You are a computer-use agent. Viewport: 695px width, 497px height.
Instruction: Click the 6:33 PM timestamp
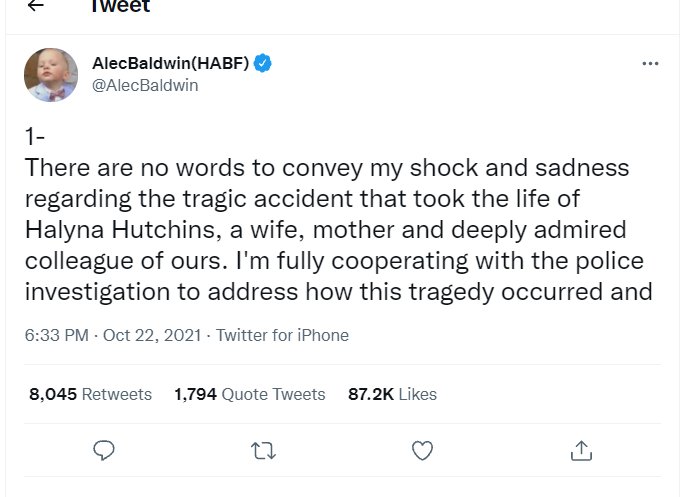coord(56,335)
